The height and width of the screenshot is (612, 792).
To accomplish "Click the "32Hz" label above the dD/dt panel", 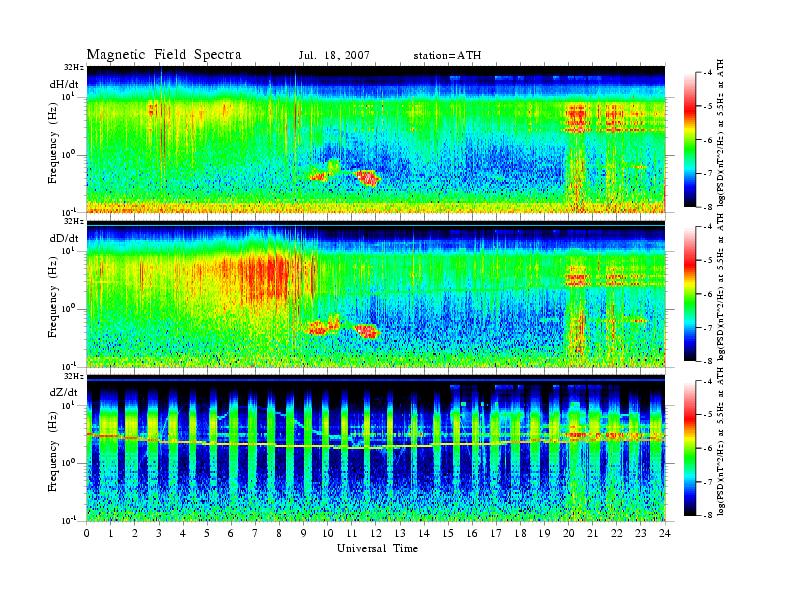I will click(x=74, y=221).
